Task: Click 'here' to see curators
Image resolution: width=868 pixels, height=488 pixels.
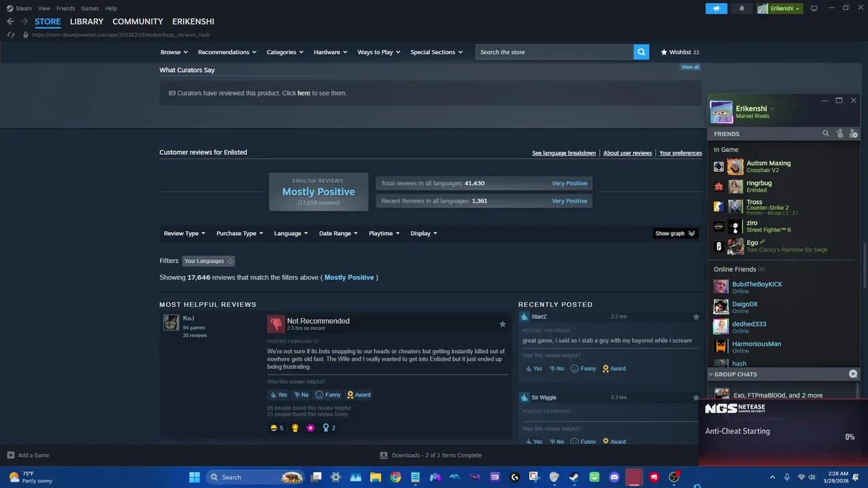Action: [304, 93]
